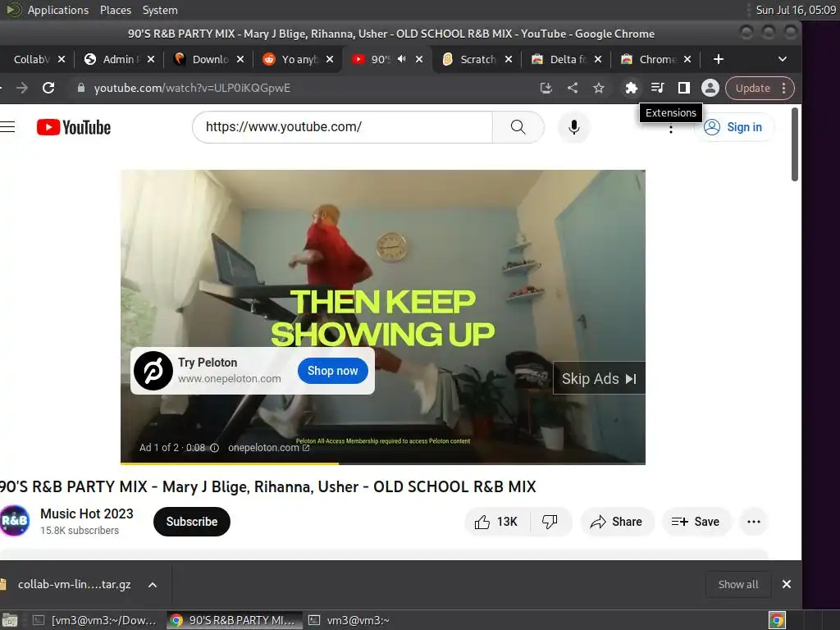Switch to the Delta tab
This screenshot has height=630, width=840.
[559, 59]
